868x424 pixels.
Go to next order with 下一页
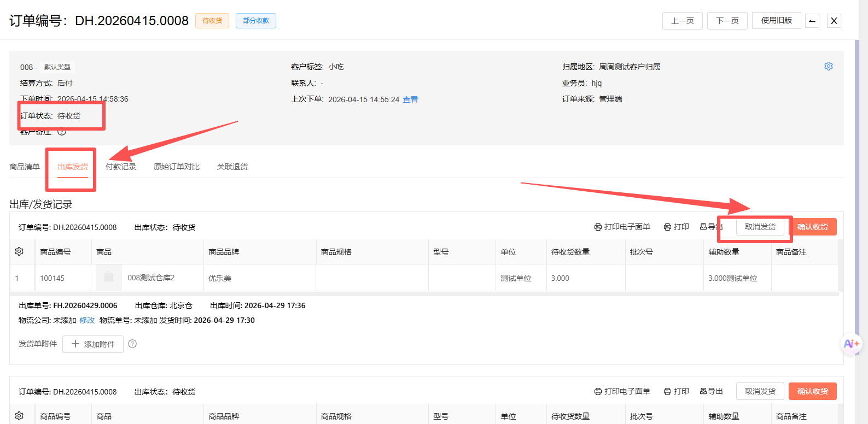[x=727, y=21]
